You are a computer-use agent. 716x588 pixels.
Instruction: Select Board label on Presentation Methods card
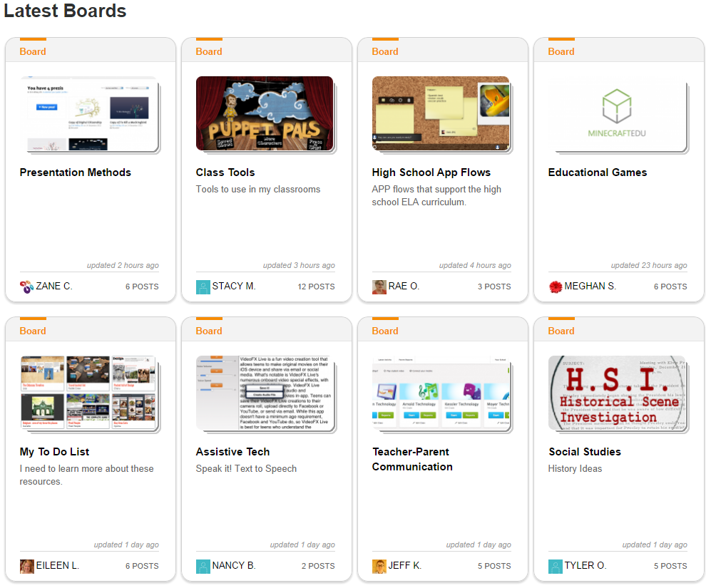pyautogui.click(x=33, y=51)
